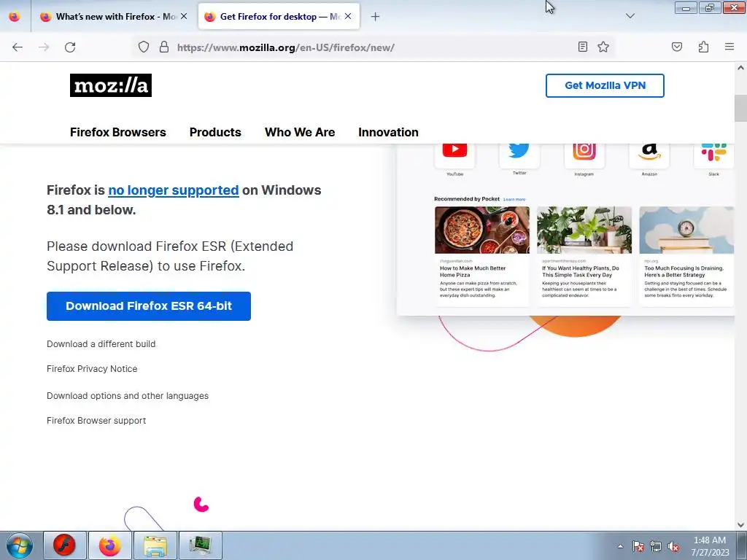
Task: Click the clock on books article thumbnail
Action: point(686,230)
